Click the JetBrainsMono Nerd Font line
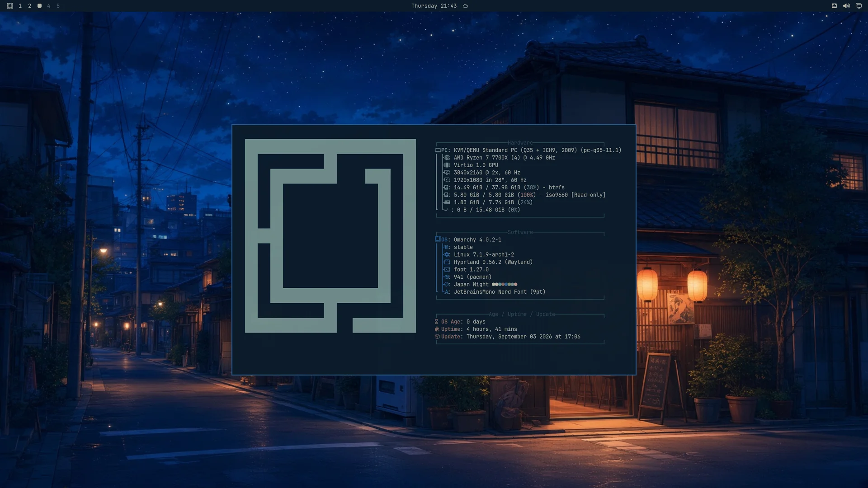Viewport: 868px width, 488px height. pos(500,292)
